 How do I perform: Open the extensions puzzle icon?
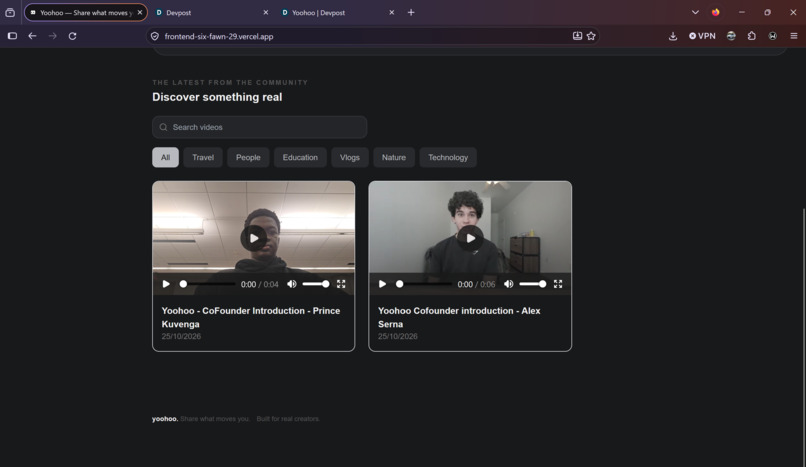[752, 36]
